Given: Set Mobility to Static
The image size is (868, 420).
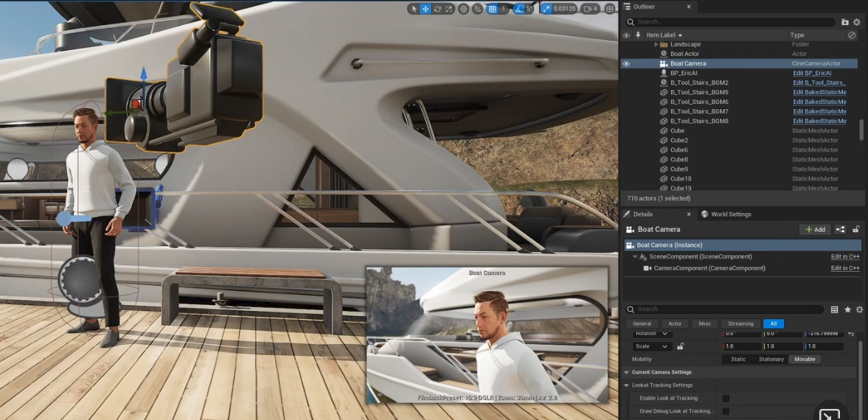Looking at the screenshot, I should [x=738, y=359].
